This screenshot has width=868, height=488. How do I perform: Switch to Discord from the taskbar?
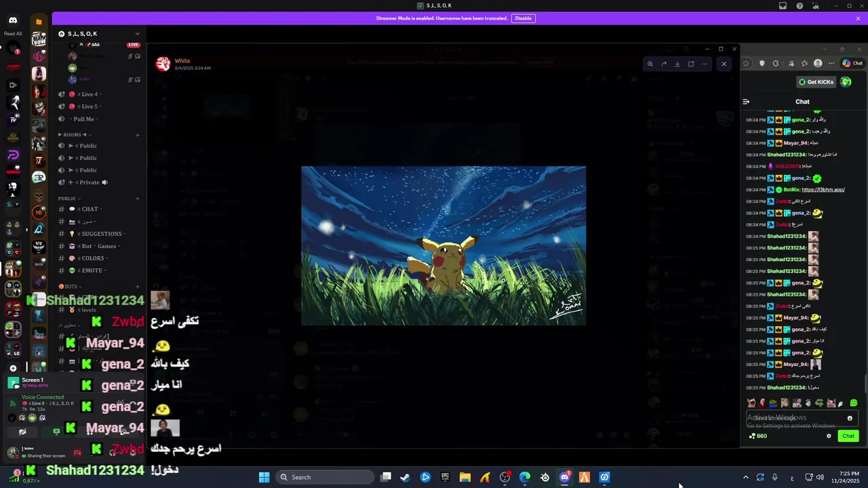pos(565,477)
